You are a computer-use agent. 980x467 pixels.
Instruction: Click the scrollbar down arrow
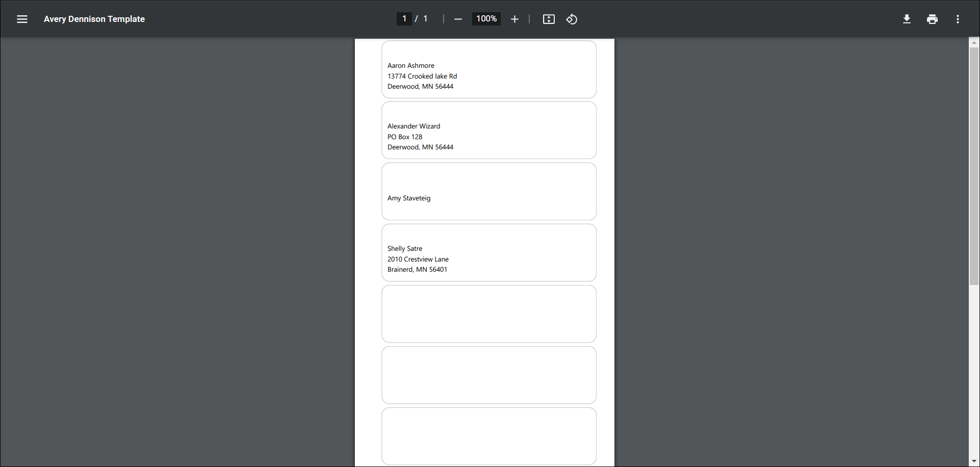pos(974,461)
